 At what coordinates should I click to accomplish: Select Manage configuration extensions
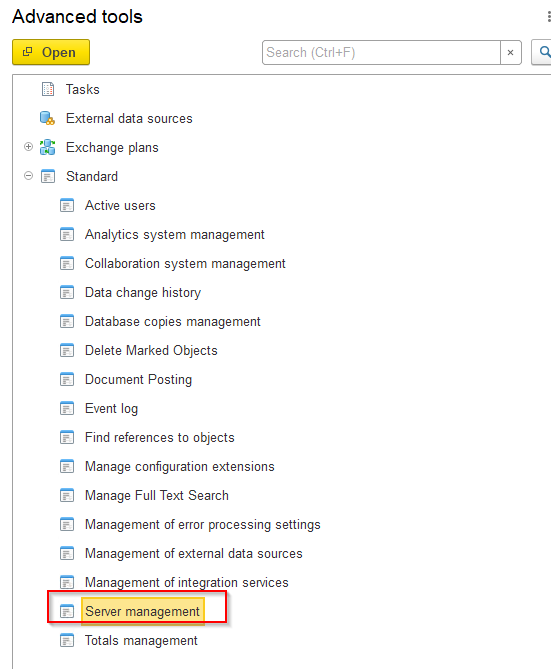point(179,466)
